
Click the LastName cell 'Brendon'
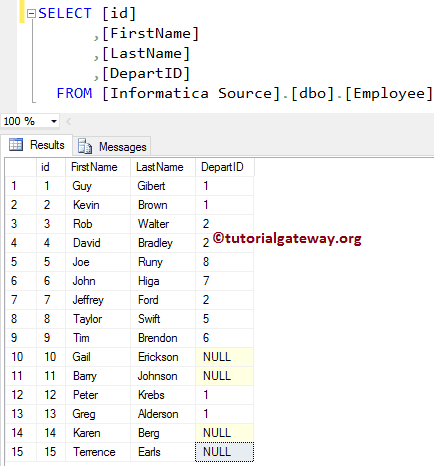point(163,338)
